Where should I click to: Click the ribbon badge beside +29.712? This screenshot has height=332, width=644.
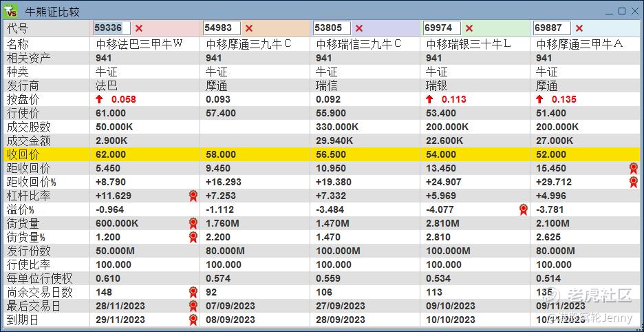point(633,183)
